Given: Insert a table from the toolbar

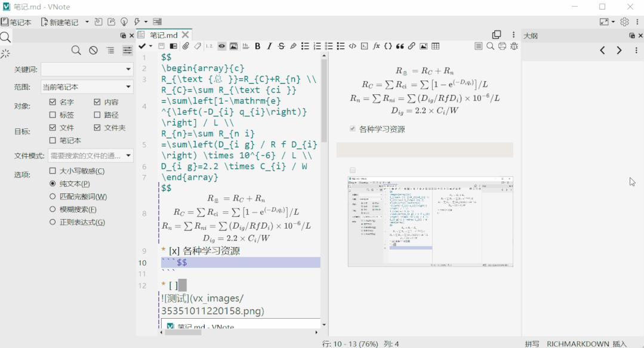Looking at the screenshot, I should pos(436,46).
